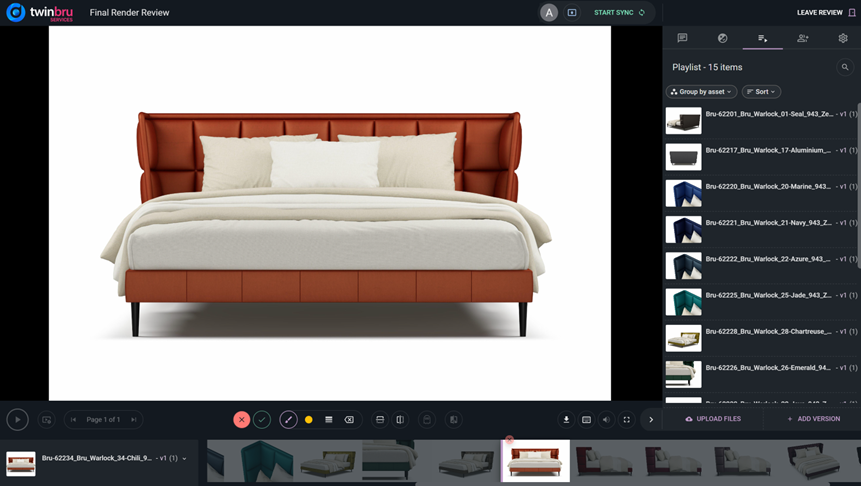Viewport: 861px width, 486px height.
Task: Click the Bru-62234 current item thumbnail
Action: 21,463
